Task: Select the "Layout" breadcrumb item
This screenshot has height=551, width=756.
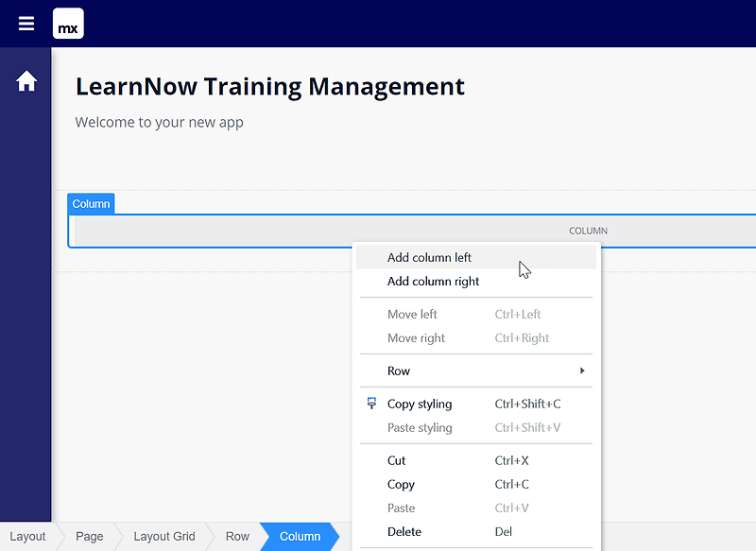Action: 27,536
